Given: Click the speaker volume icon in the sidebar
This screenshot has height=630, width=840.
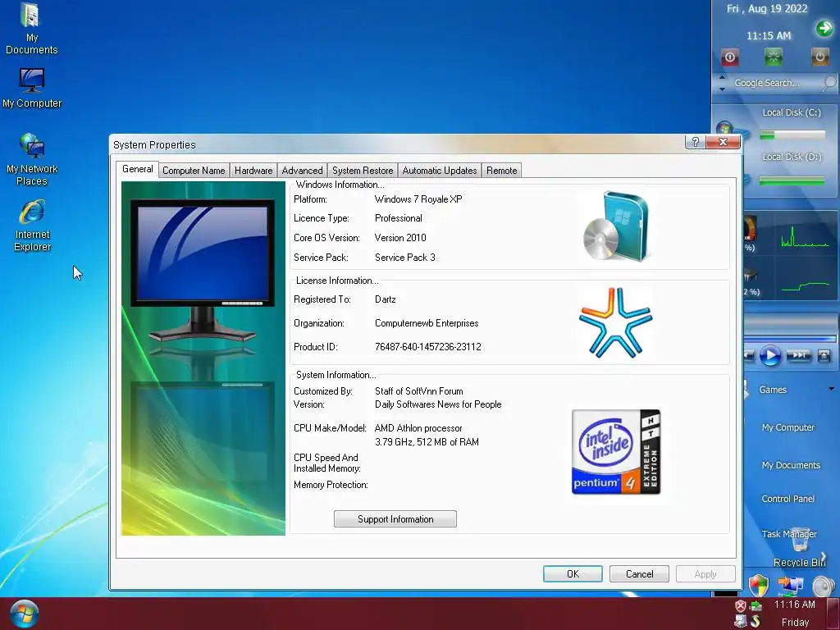Looking at the screenshot, I should click(824, 586).
